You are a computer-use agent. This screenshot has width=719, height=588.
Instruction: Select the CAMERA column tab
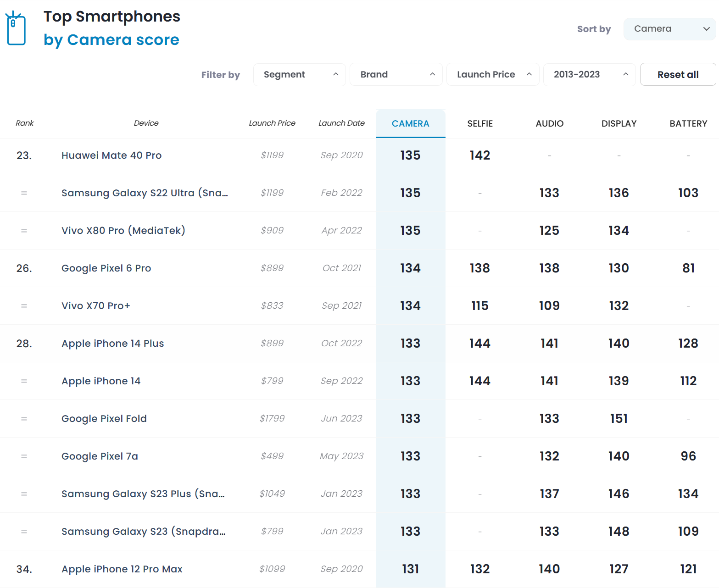[x=410, y=123]
